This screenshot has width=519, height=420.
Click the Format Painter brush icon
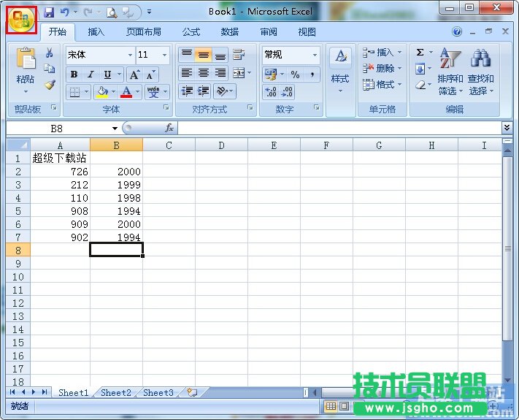50,84
